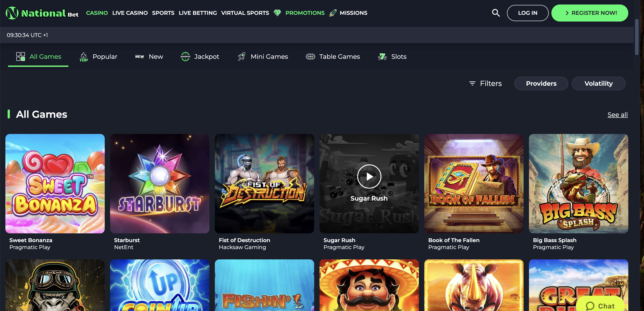The width and height of the screenshot is (644, 311).
Task: Select the All Games tab
Action: pos(38,57)
